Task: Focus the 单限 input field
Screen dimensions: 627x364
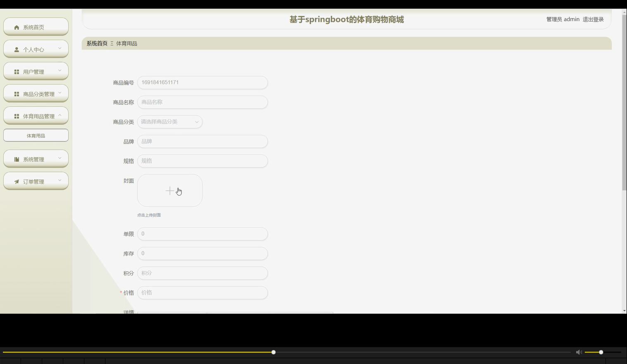Action: click(202, 234)
